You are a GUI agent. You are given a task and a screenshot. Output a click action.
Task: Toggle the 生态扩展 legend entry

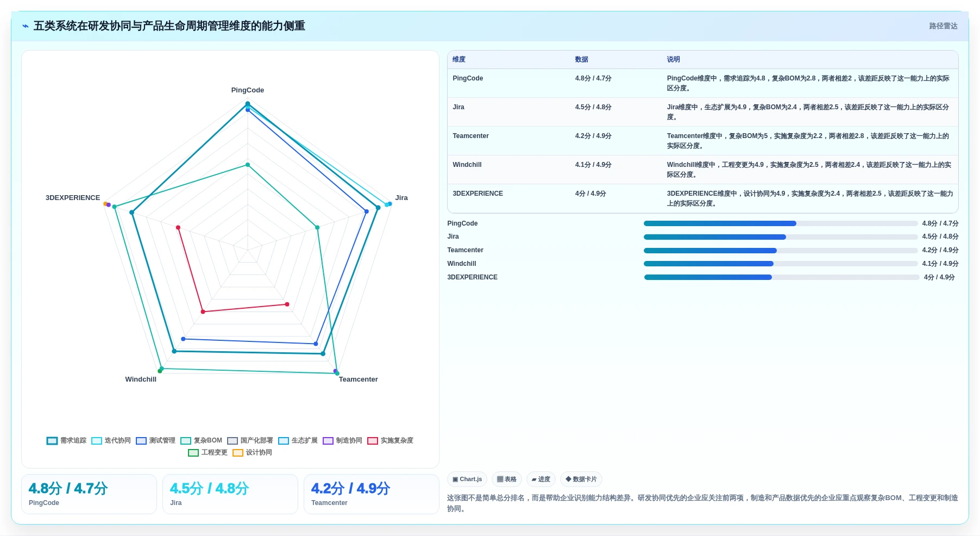[298, 441]
